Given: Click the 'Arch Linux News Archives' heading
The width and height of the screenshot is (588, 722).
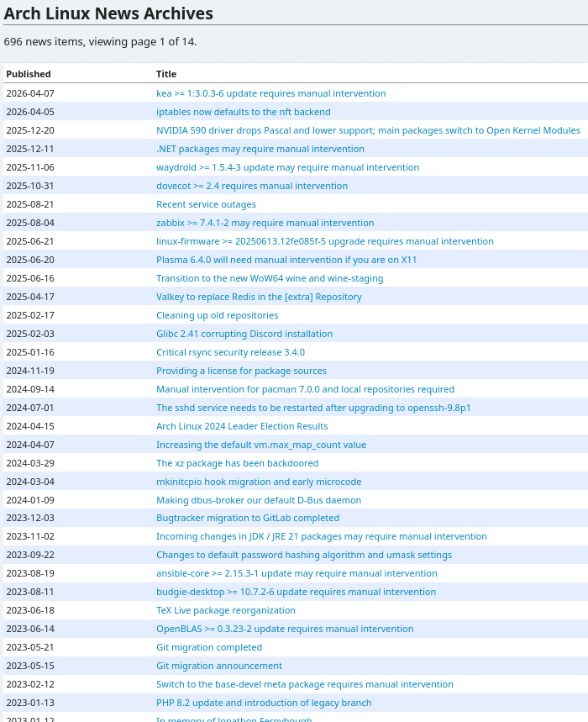Looking at the screenshot, I should [108, 13].
